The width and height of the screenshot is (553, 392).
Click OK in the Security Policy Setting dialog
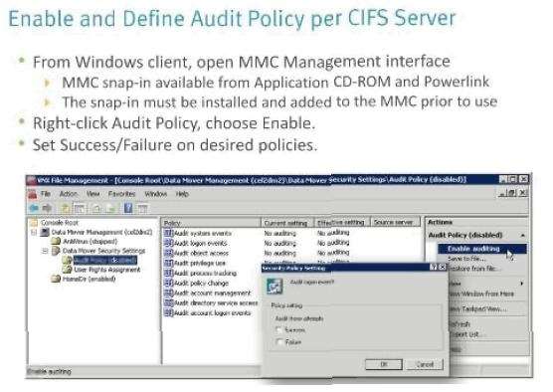click(x=384, y=364)
